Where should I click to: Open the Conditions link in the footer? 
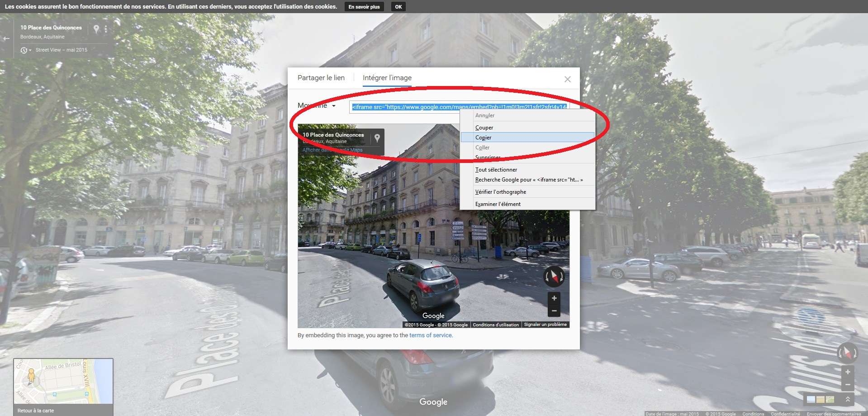tap(753, 414)
